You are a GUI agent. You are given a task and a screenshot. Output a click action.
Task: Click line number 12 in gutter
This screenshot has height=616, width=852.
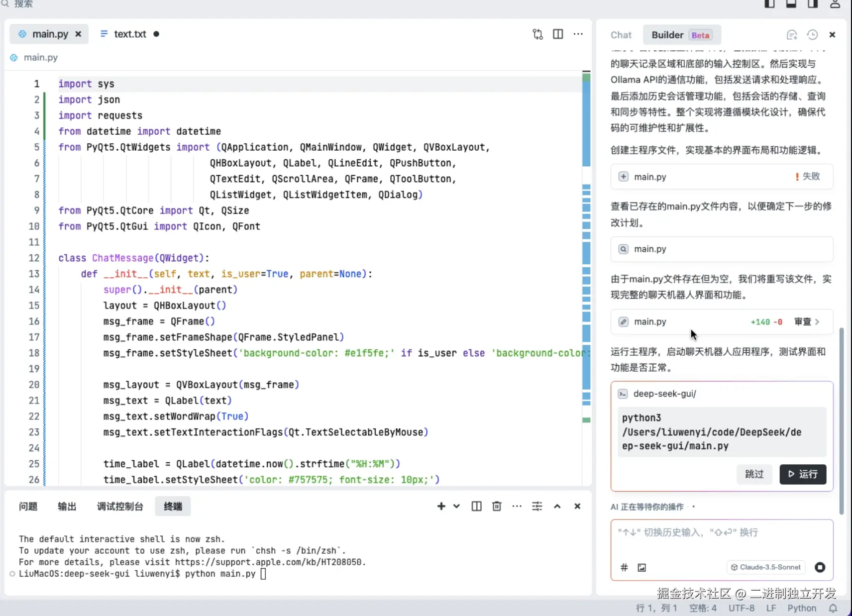(34, 258)
